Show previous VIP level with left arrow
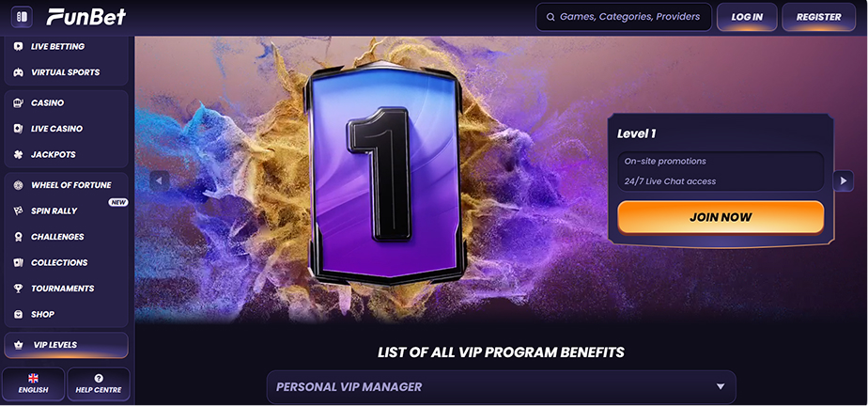Viewport: 868px width, 406px height. pyautogui.click(x=160, y=180)
